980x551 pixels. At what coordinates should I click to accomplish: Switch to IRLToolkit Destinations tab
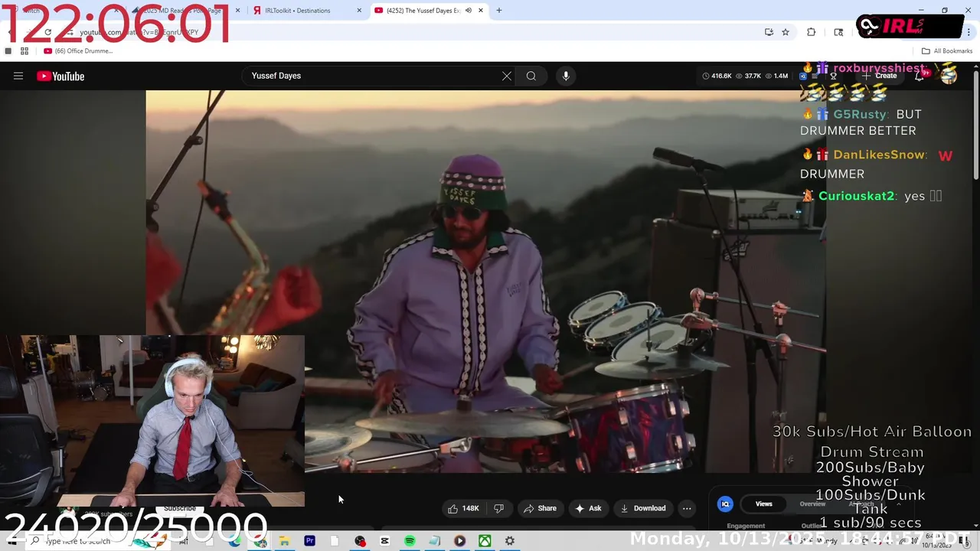pyautogui.click(x=304, y=11)
